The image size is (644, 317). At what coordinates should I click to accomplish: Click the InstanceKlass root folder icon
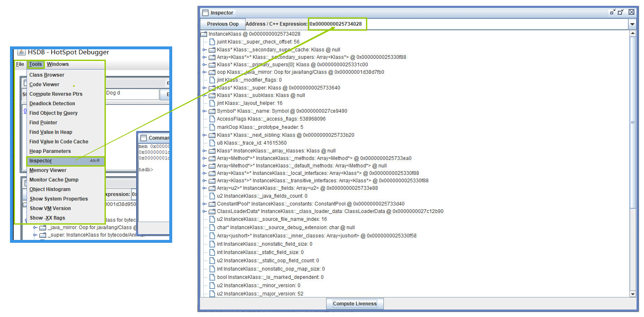(x=204, y=34)
